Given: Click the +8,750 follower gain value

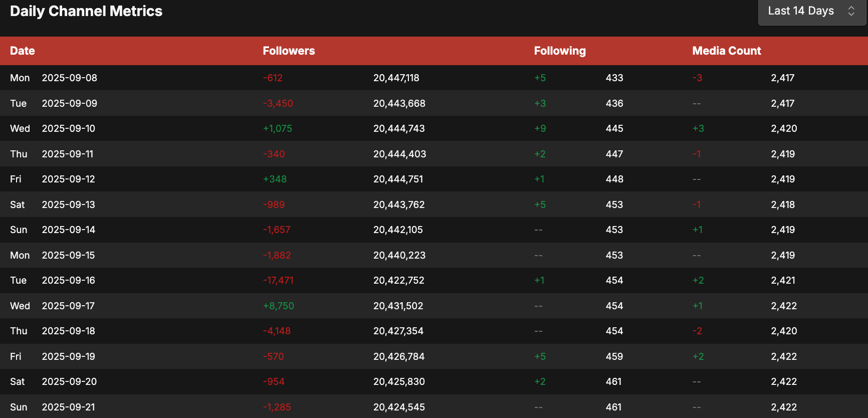Looking at the screenshot, I should pos(278,306).
